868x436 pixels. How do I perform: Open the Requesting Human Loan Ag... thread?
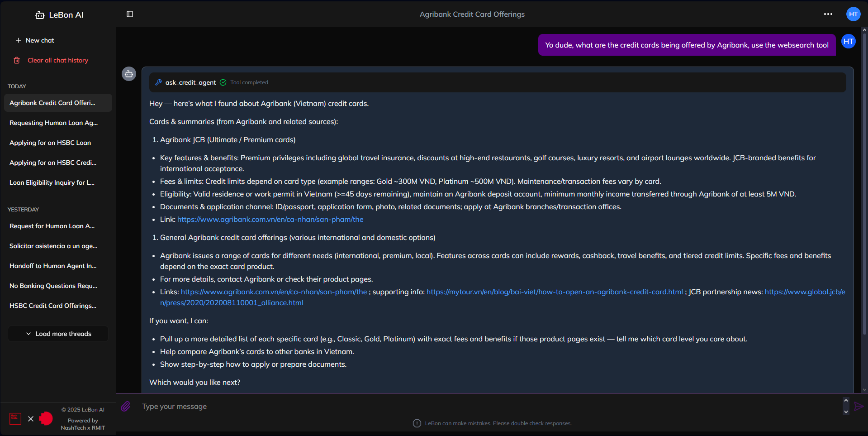53,123
